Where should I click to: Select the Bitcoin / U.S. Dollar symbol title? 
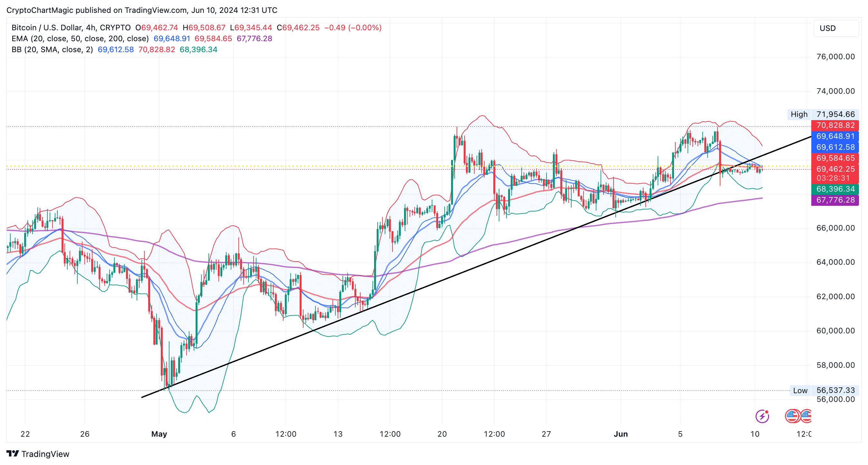(x=71, y=28)
